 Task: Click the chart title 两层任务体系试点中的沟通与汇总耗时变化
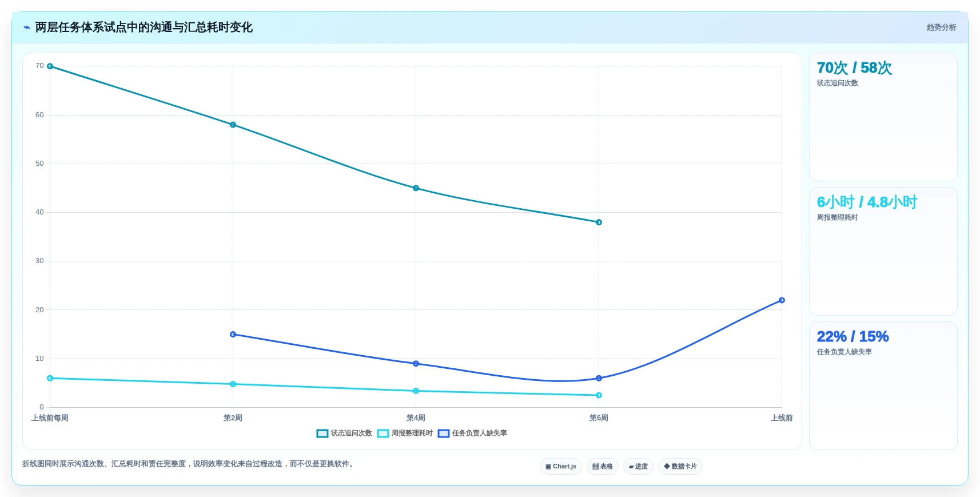tap(144, 27)
